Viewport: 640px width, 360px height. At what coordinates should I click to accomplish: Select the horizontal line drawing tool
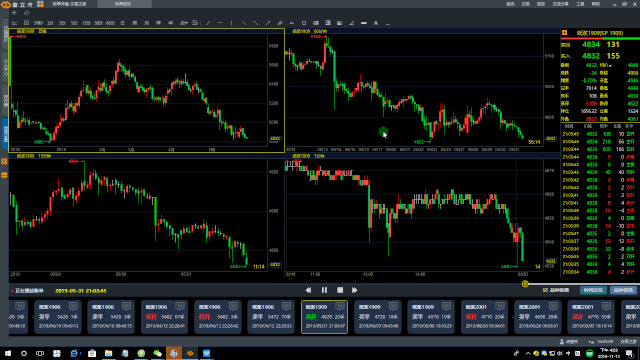[x=220, y=23]
